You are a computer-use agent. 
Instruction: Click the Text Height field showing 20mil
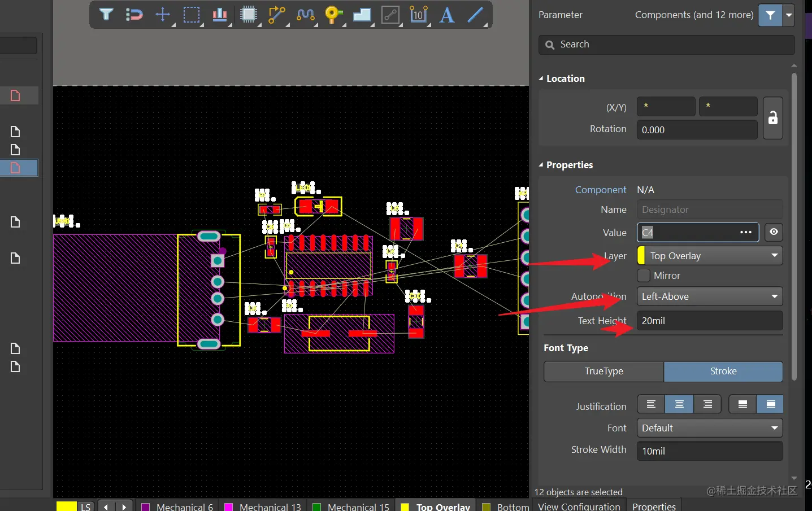710,321
